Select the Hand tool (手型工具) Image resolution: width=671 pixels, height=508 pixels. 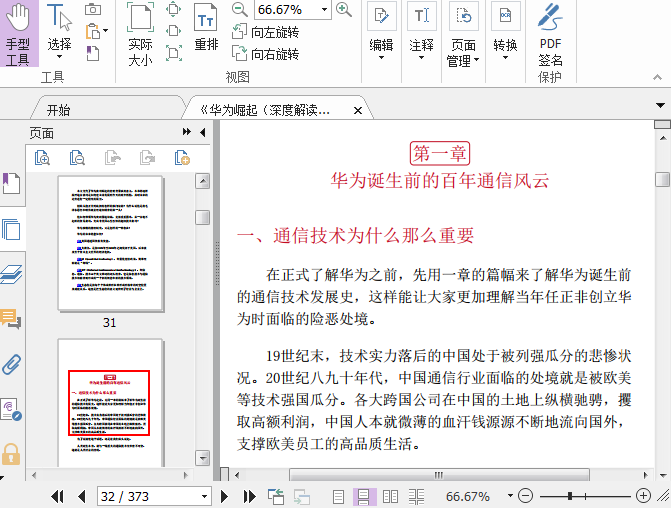pos(18,33)
